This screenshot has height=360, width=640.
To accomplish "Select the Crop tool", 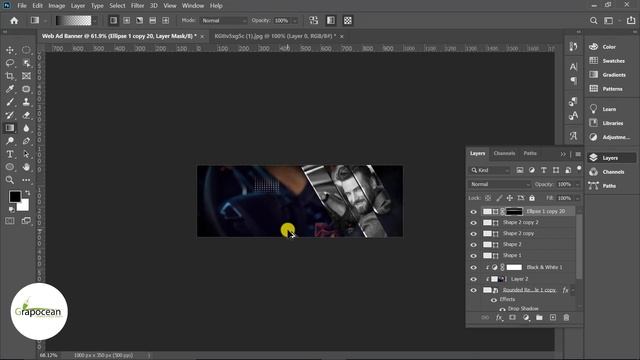I will (x=10, y=76).
